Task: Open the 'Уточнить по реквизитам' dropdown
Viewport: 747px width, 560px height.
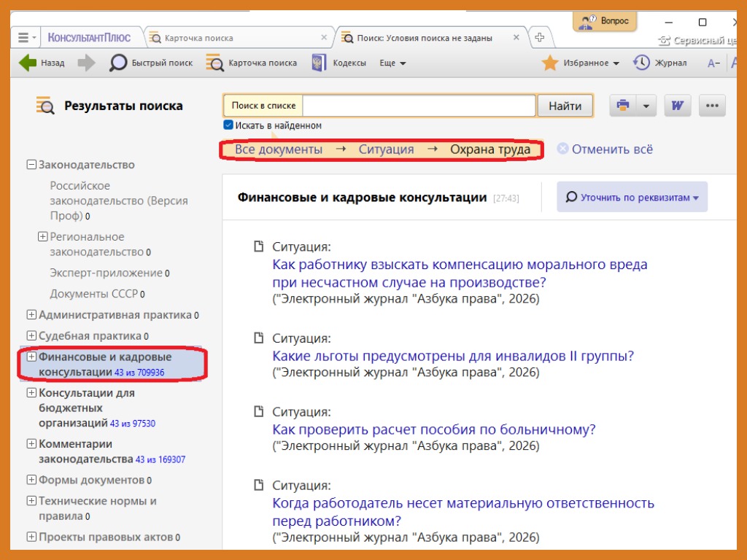Action: (632, 197)
